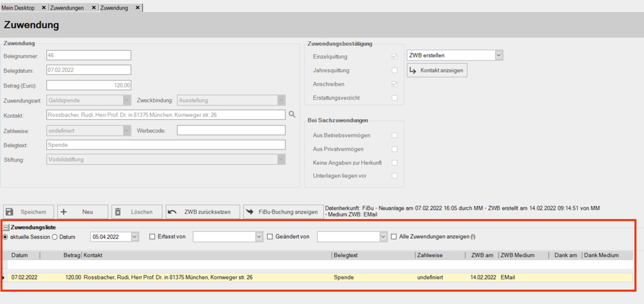The image size is (644, 304).
Task: Switch to the Mein Desktop tab
Action: click(19, 7)
